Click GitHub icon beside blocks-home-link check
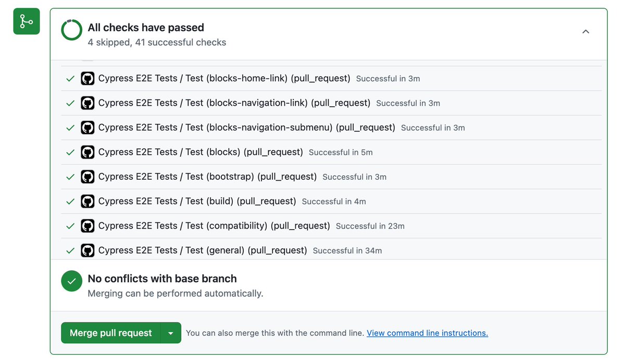 (x=87, y=79)
